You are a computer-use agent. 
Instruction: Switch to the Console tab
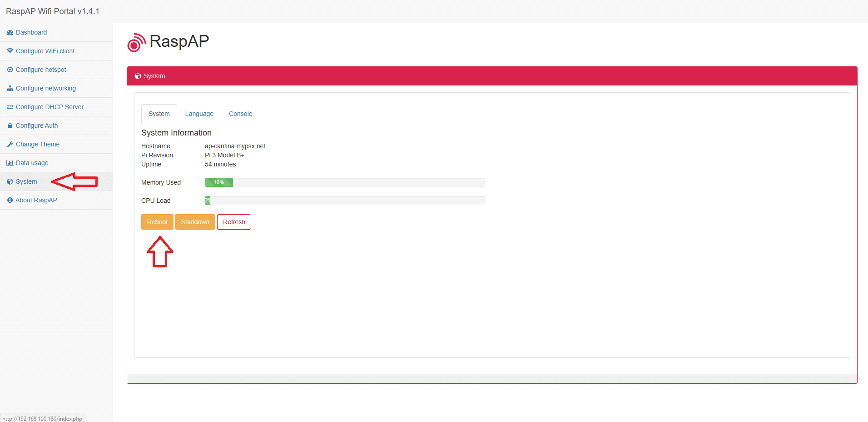[240, 114]
